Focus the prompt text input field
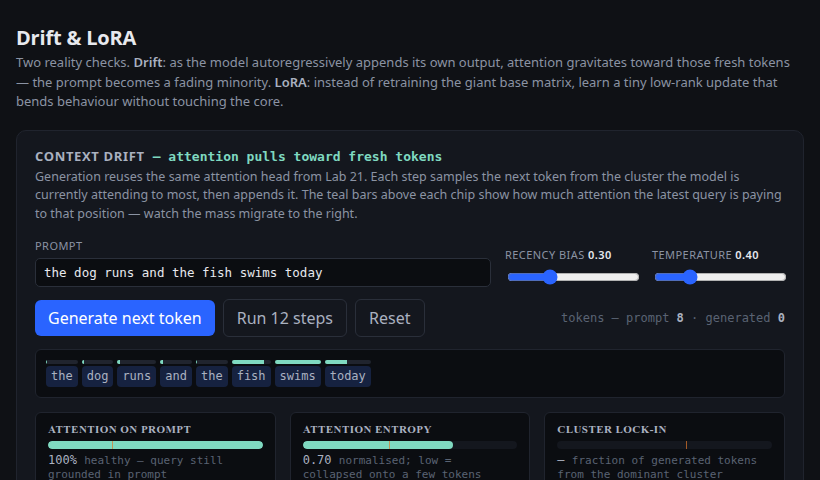820x480 pixels. (263, 272)
